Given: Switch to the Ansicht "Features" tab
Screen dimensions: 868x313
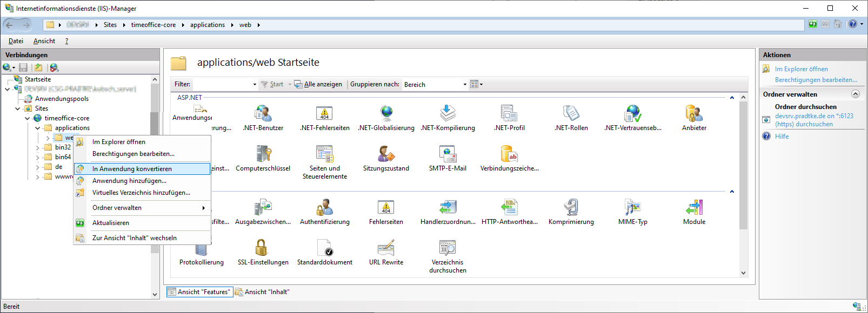Looking at the screenshot, I should point(199,292).
